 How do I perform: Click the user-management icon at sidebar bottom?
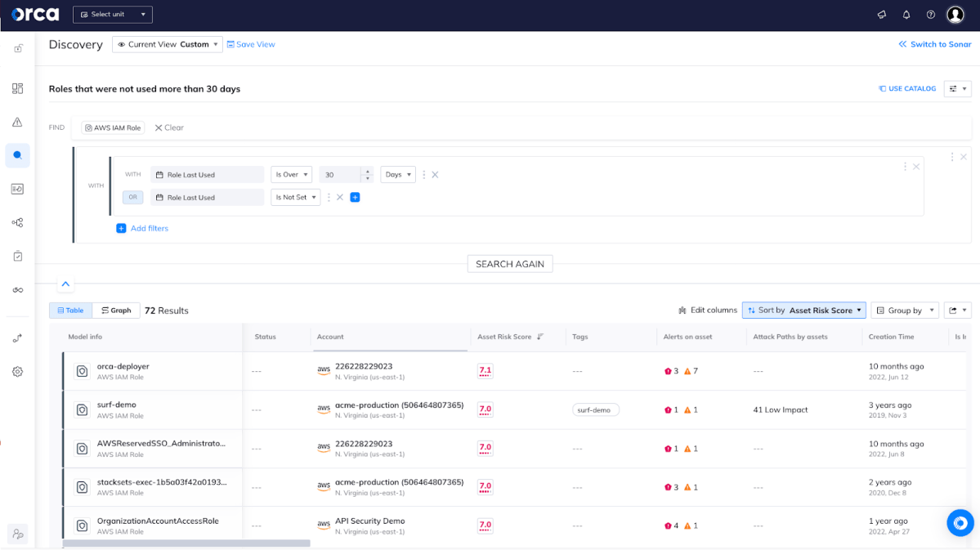coord(17,534)
